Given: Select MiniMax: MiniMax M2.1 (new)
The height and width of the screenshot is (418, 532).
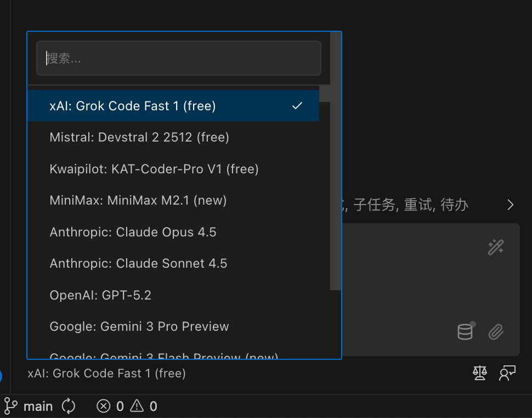Looking at the screenshot, I should [x=173, y=201].
